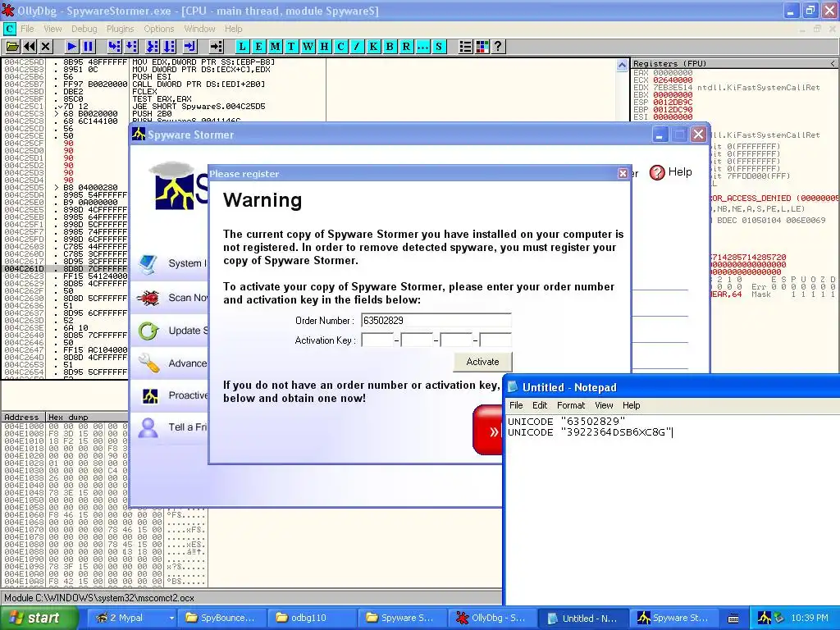Open debugging options list icon

[x=466, y=47]
